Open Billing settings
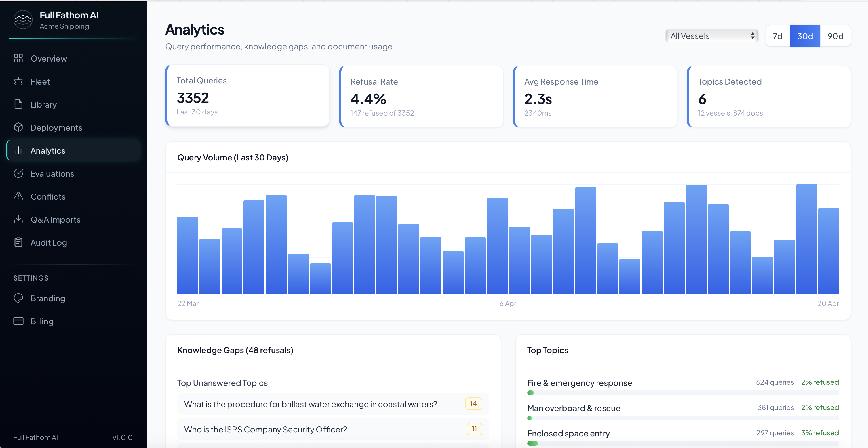This screenshot has width=868, height=448. point(73,321)
